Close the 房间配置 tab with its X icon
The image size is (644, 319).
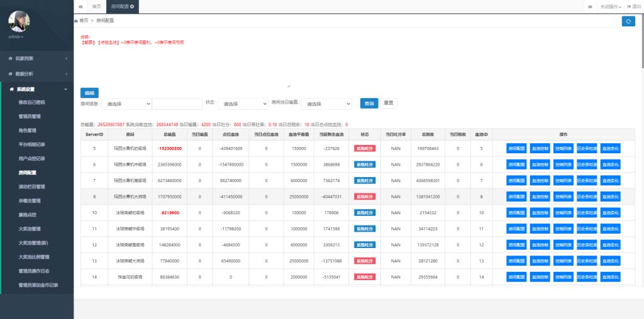click(x=132, y=6)
